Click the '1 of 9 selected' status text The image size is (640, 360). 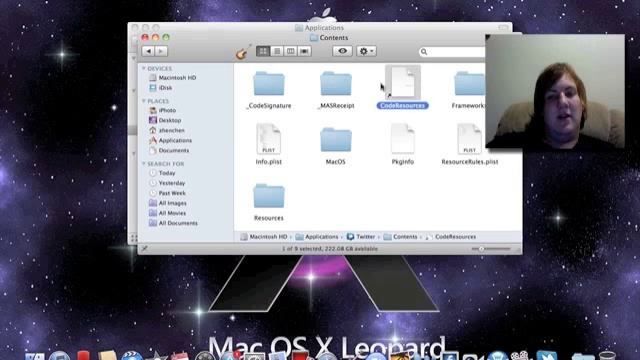(329, 249)
